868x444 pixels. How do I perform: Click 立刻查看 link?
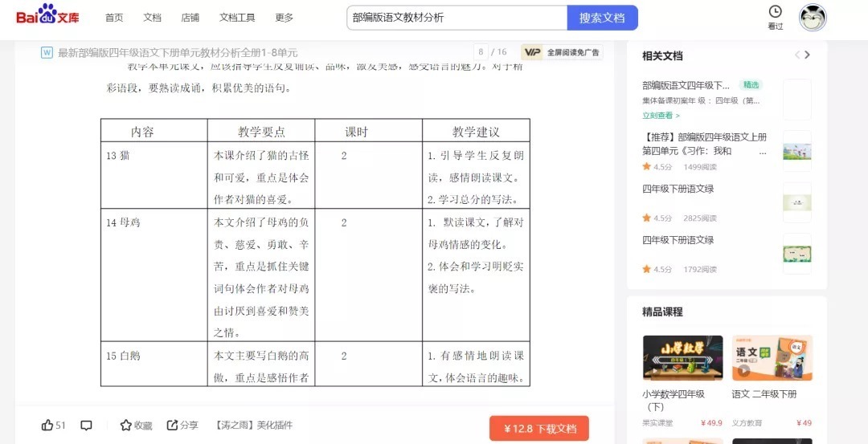(661, 116)
